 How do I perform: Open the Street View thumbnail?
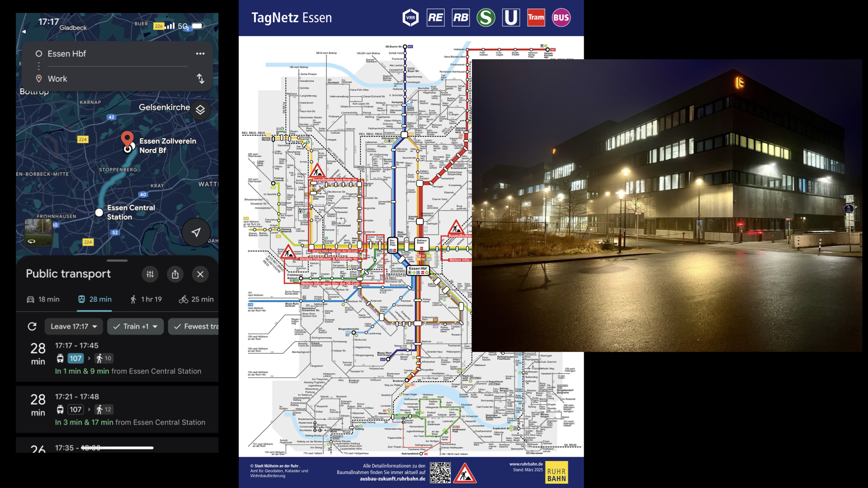(38, 232)
